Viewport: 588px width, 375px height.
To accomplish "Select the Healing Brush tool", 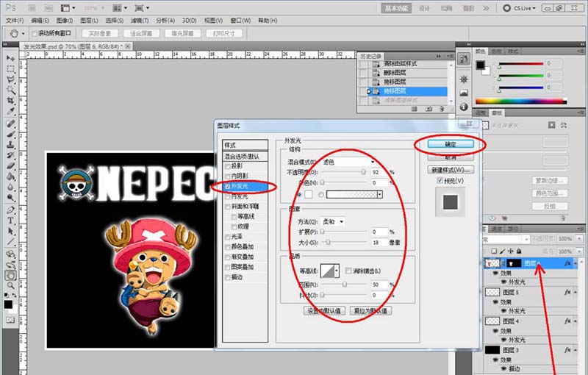I will 10,124.
